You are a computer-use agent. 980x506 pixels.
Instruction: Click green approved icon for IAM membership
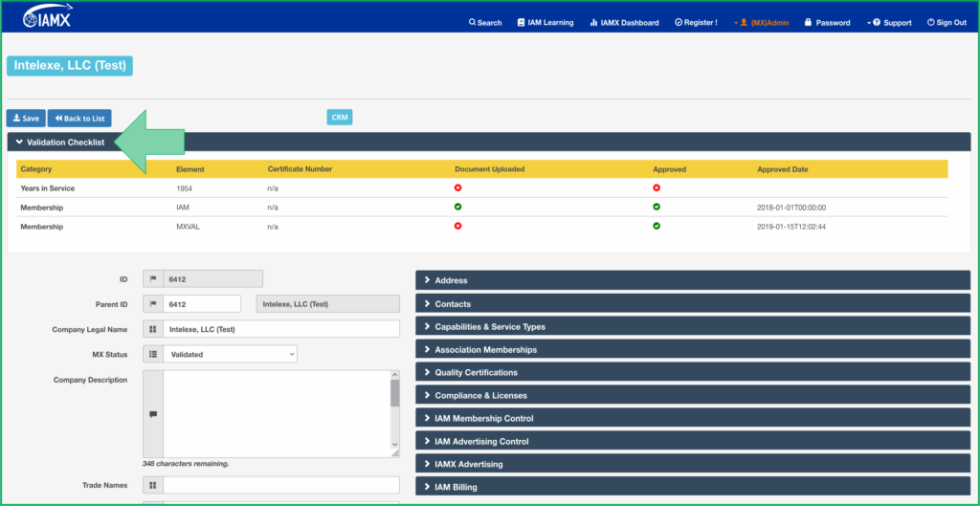[x=657, y=207]
